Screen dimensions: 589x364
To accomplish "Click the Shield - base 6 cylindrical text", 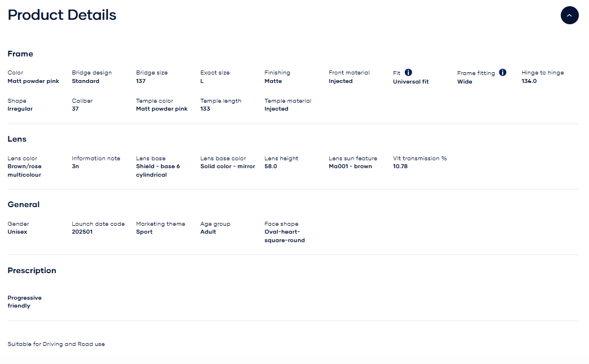I will [x=158, y=170].
